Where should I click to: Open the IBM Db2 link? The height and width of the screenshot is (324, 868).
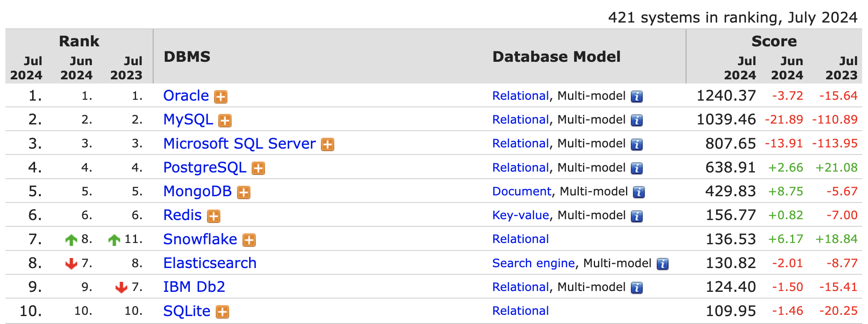click(194, 287)
